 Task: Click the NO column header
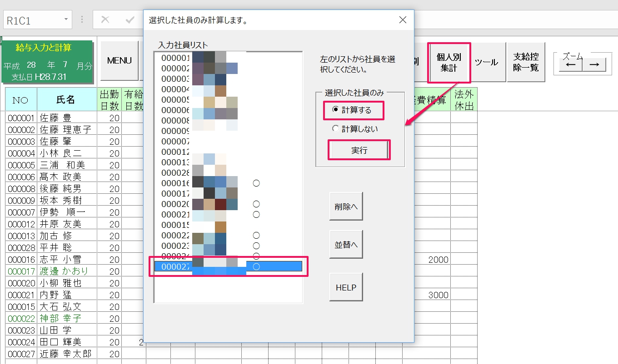click(x=21, y=99)
